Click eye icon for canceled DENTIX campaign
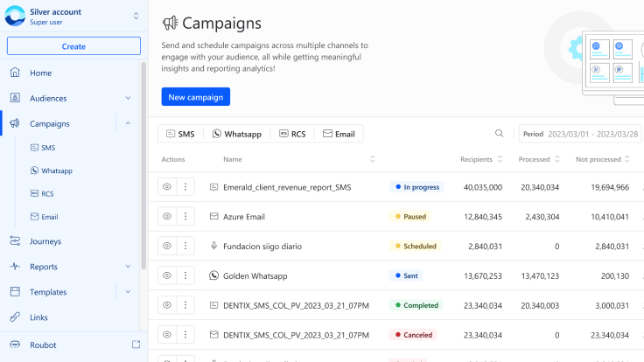This screenshot has height=362, width=644. (x=166, y=335)
